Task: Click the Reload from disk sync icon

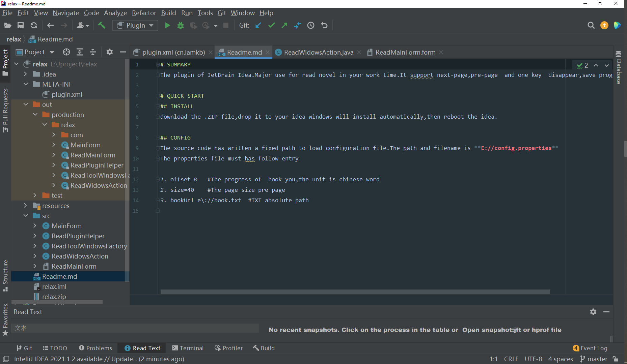Action: click(33, 25)
